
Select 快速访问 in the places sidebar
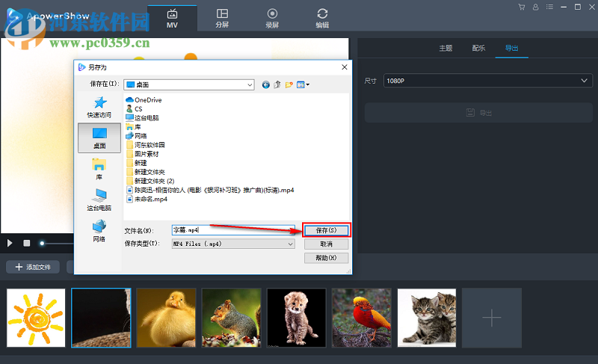tap(99, 107)
